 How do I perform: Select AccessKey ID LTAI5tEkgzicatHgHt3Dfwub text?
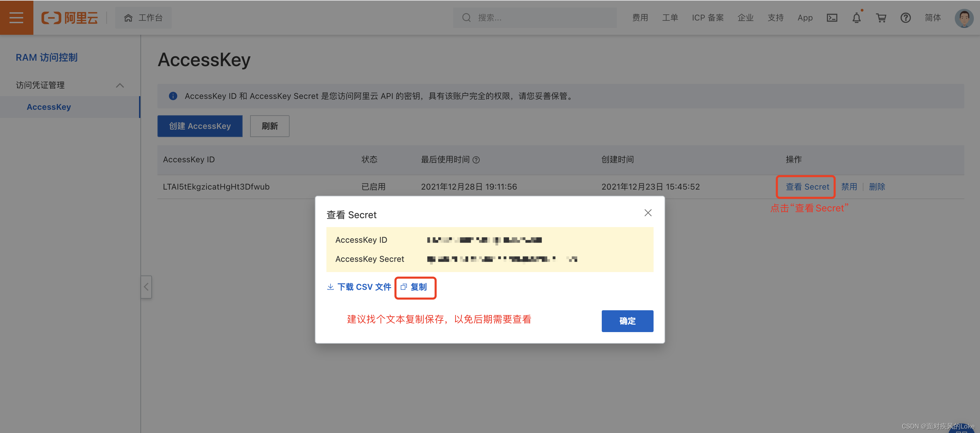tap(216, 187)
